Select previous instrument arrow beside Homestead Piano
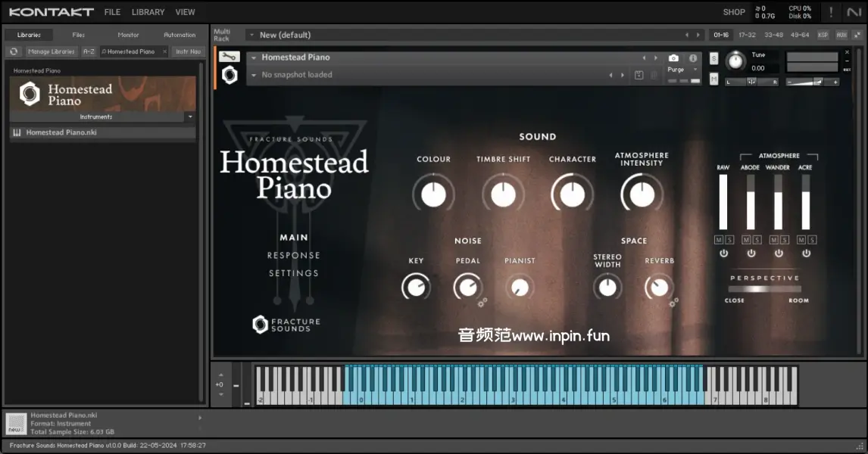This screenshot has width=868, height=454. [x=644, y=58]
